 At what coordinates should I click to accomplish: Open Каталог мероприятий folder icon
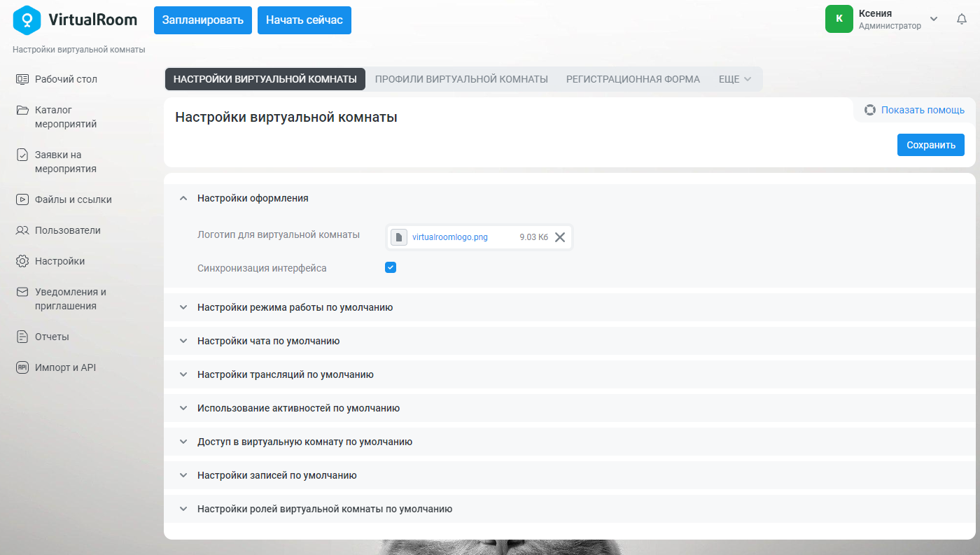point(22,110)
